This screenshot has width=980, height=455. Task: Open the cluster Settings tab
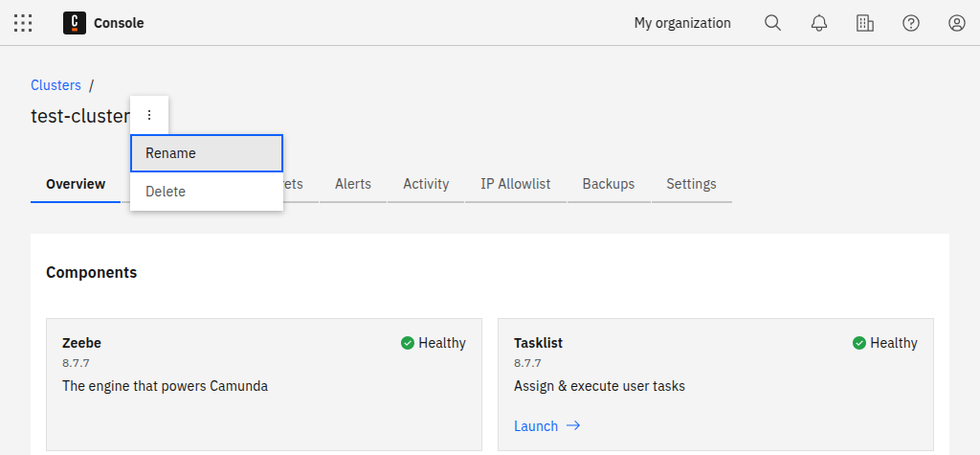pos(691,184)
